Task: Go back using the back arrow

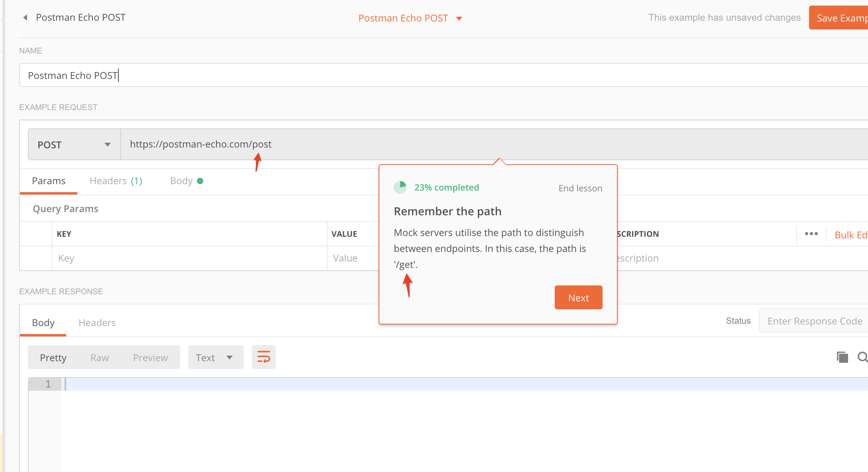Action: point(24,18)
